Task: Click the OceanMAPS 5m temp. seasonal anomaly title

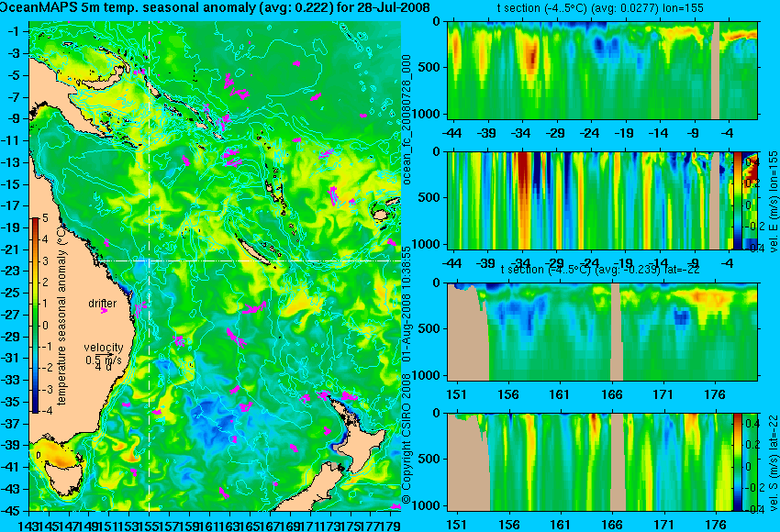Action: point(215,8)
